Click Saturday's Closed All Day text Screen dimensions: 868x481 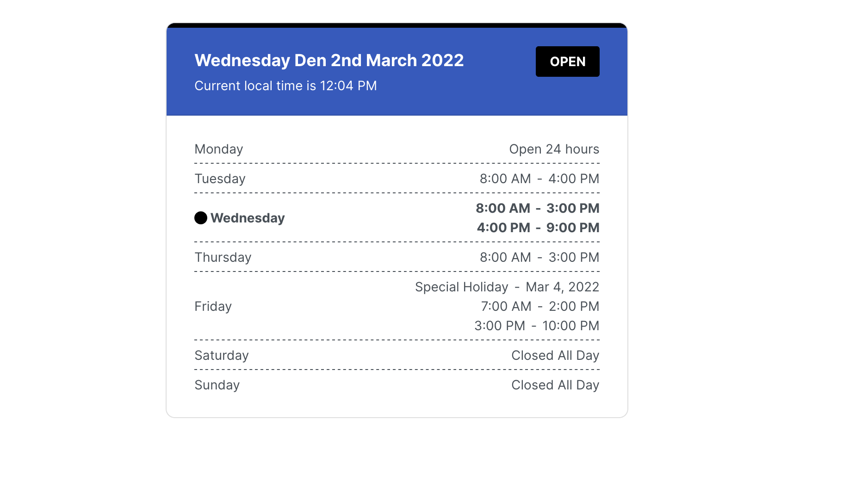pyautogui.click(x=555, y=355)
